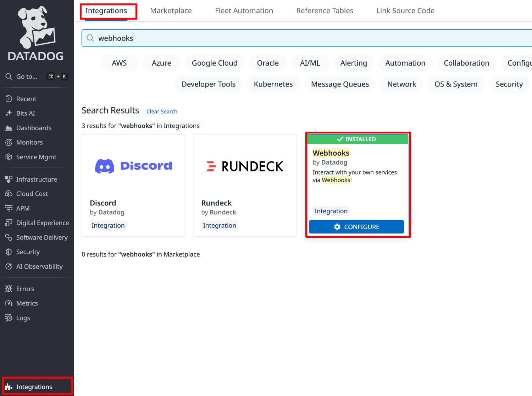Click the search magnifier icon in search box

(90, 38)
